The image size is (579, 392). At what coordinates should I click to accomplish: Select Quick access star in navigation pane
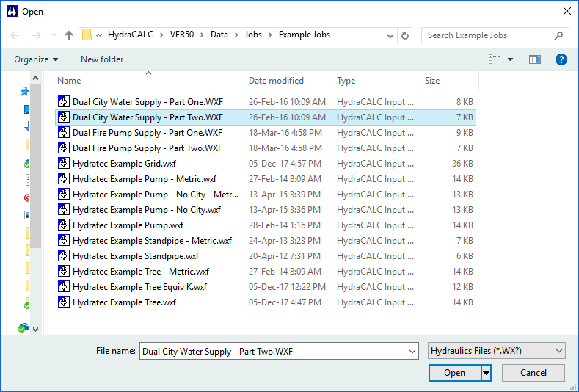coord(25,92)
